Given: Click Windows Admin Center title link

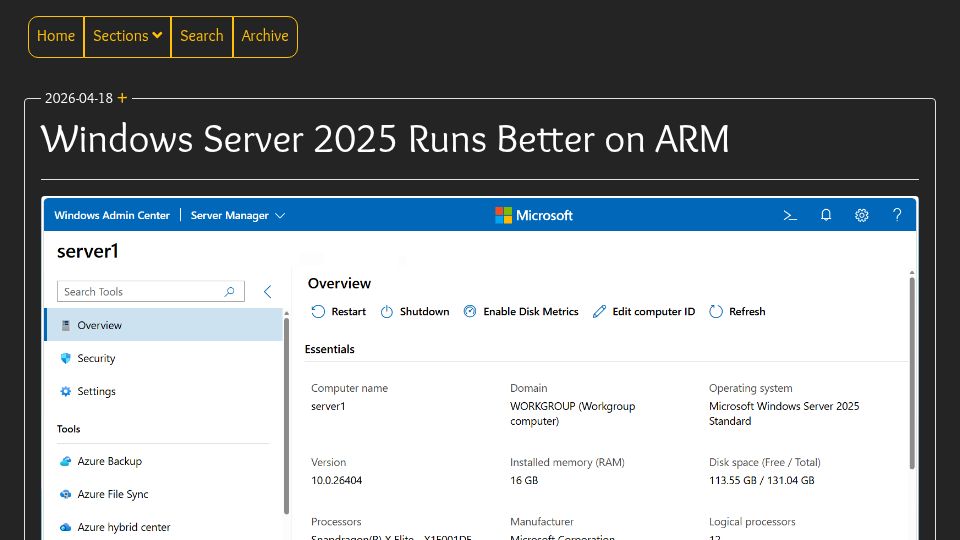Looking at the screenshot, I should (x=112, y=216).
